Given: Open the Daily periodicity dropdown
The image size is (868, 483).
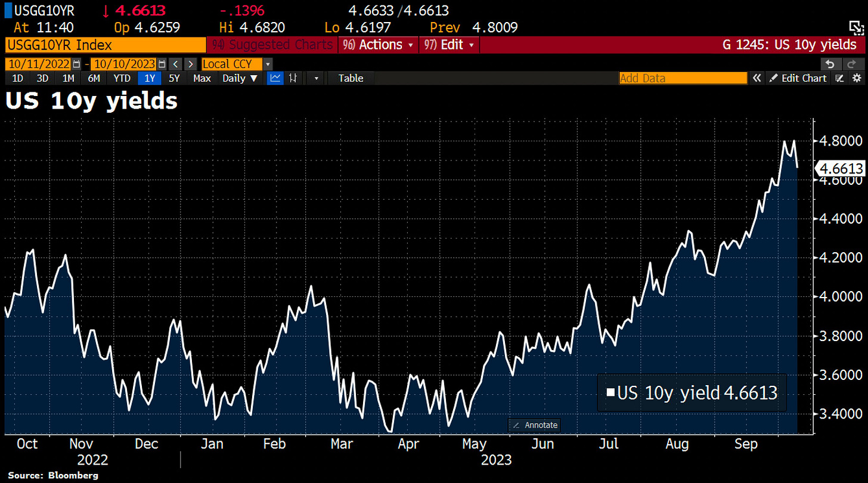Looking at the screenshot, I should pos(240,78).
